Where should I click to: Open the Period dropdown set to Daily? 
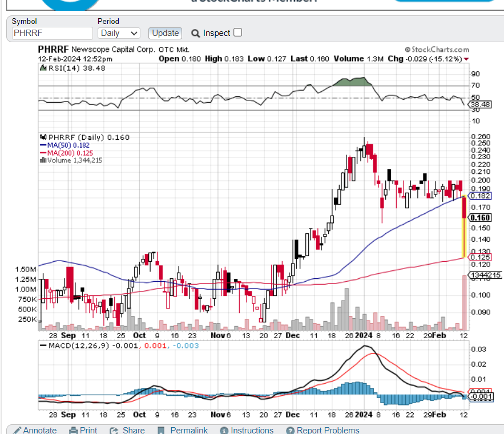(x=119, y=33)
